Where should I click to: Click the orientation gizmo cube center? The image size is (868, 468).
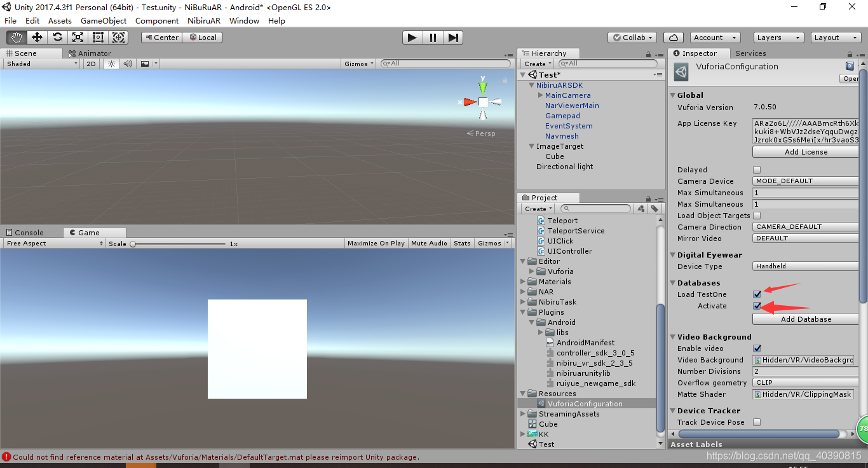(x=483, y=102)
